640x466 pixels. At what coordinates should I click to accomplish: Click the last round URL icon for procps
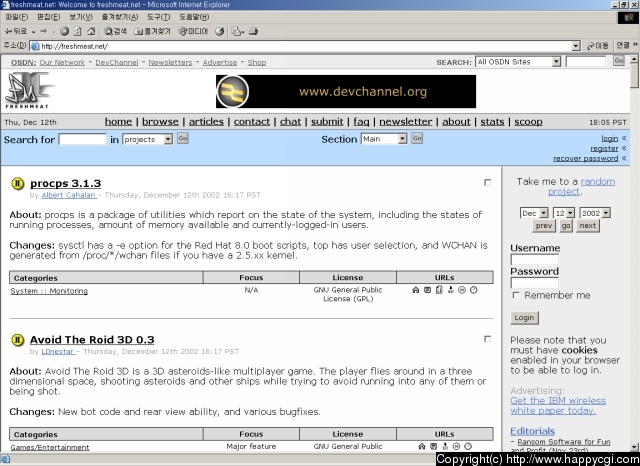pyautogui.click(x=473, y=290)
